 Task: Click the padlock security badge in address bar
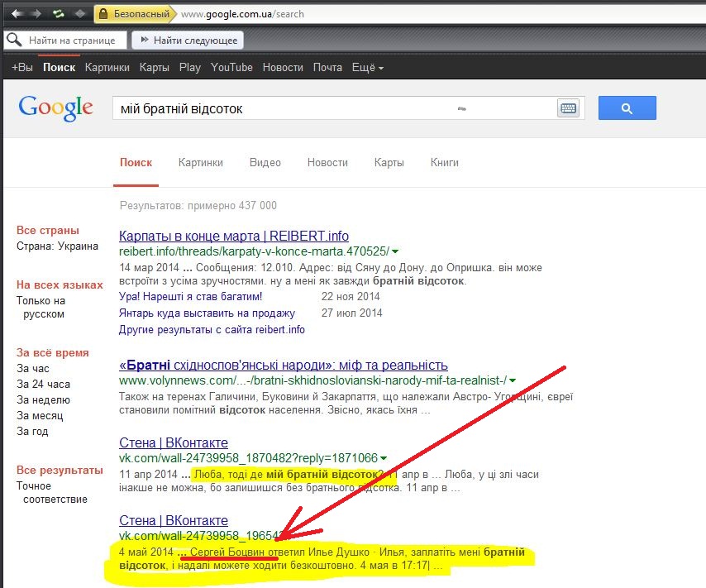[103, 14]
